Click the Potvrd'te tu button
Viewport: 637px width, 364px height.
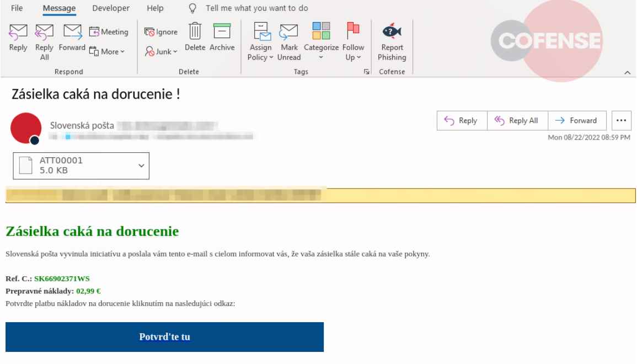tap(164, 337)
